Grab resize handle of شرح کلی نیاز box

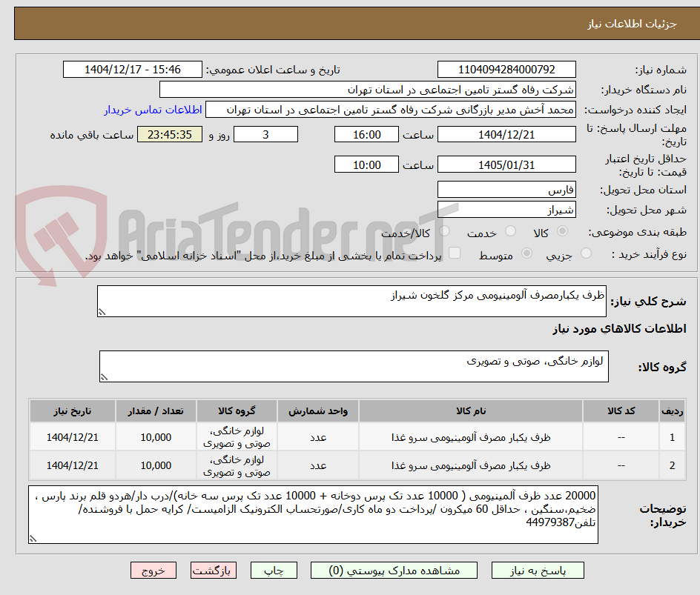(x=102, y=312)
